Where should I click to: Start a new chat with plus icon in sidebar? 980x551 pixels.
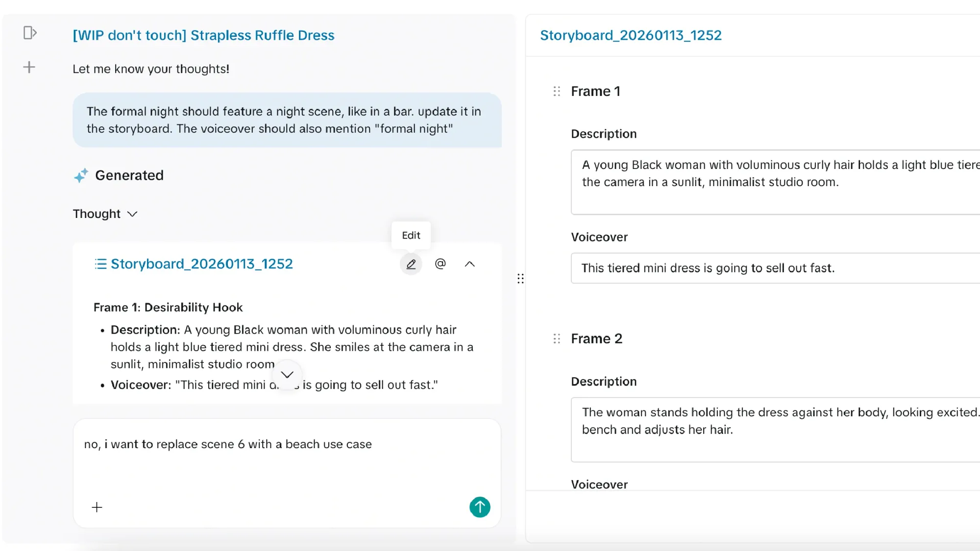point(29,67)
